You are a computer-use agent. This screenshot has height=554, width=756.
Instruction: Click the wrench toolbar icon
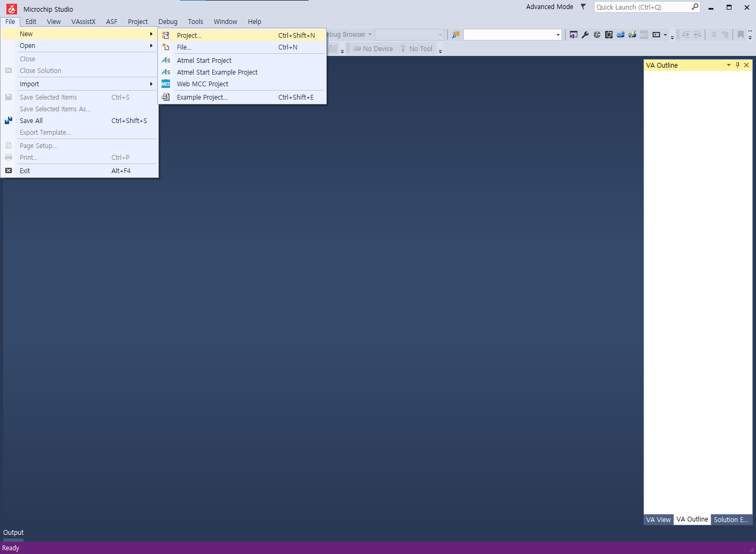(585, 35)
